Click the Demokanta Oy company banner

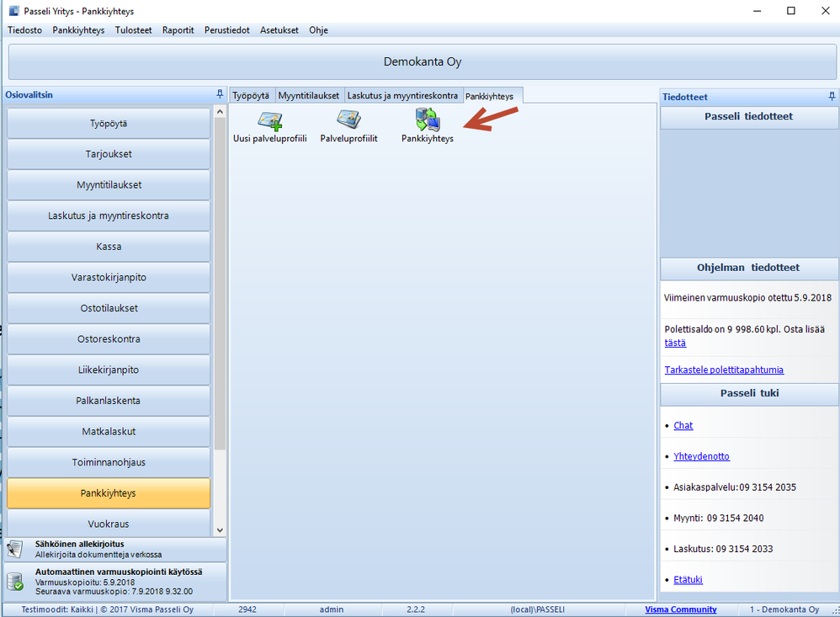(423, 61)
